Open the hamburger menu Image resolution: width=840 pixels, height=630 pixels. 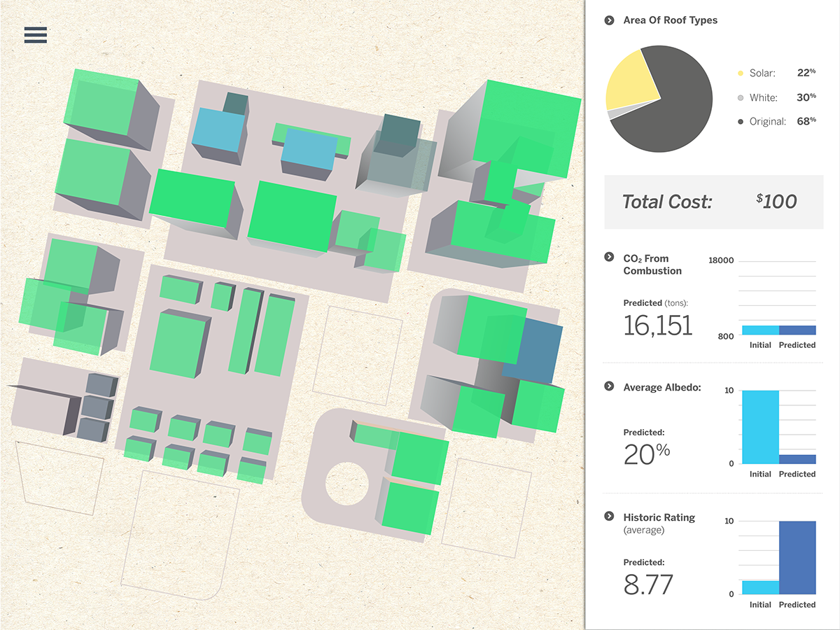(x=35, y=35)
